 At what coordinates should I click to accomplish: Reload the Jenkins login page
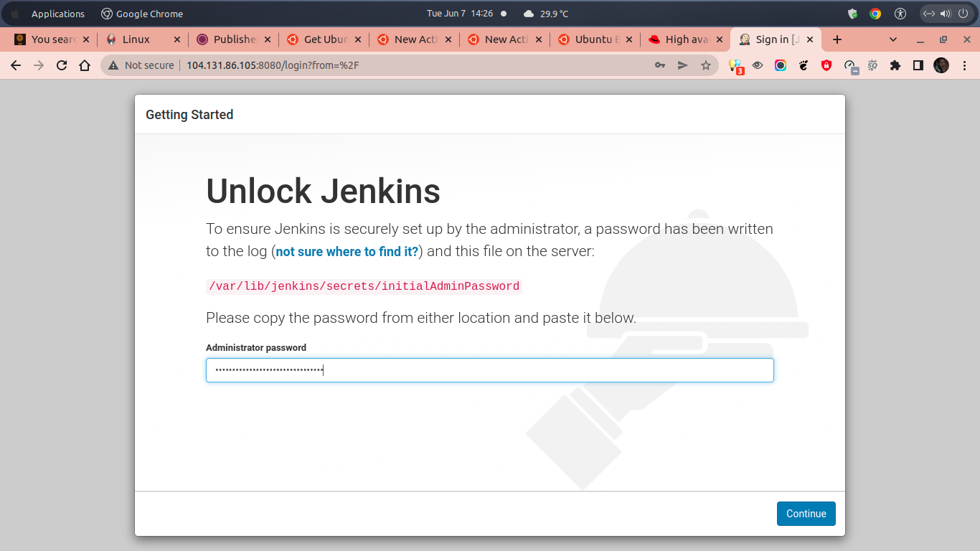click(x=62, y=65)
